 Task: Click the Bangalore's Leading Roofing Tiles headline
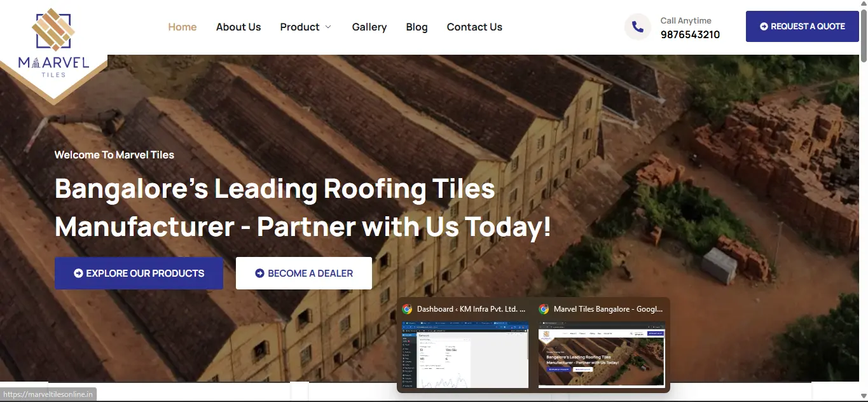pyautogui.click(x=303, y=208)
